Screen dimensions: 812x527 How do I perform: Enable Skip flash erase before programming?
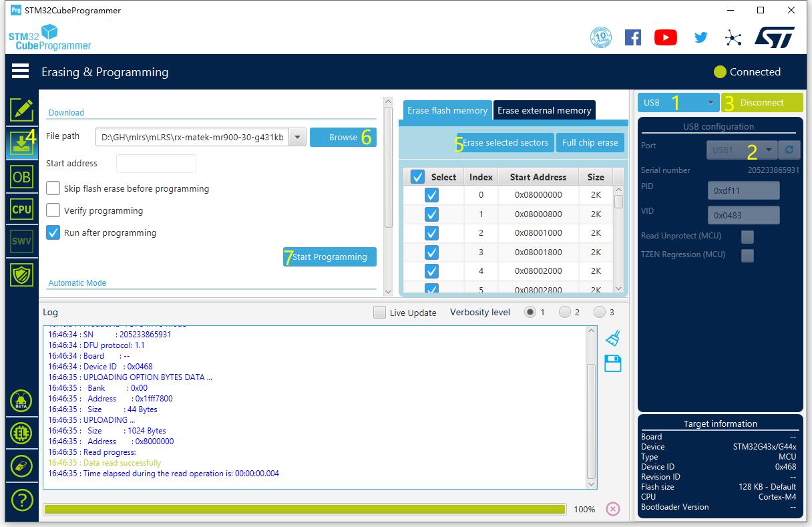coord(53,188)
